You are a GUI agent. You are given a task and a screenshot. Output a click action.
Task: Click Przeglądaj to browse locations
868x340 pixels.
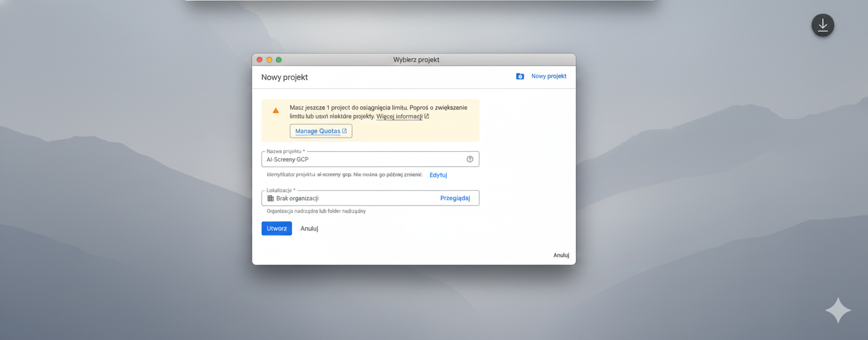[x=455, y=198]
